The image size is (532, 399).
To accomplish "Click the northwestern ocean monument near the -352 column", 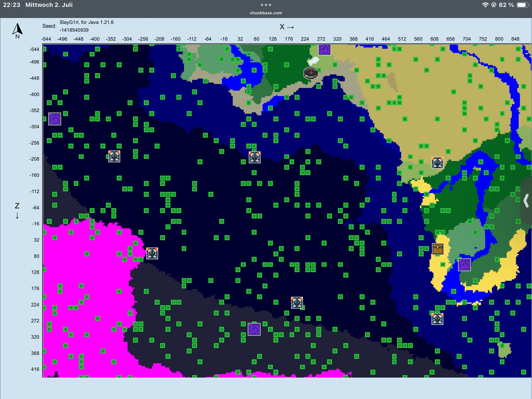I will click(114, 156).
